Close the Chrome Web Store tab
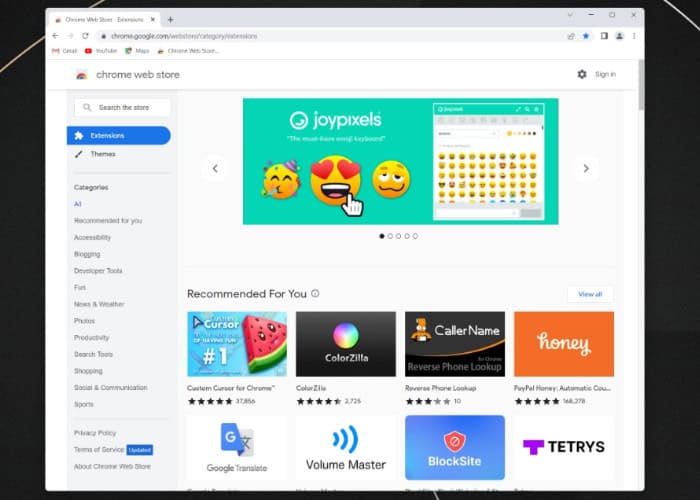This screenshot has width=700, height=500. pyautogui.click(x=153, y=20)
